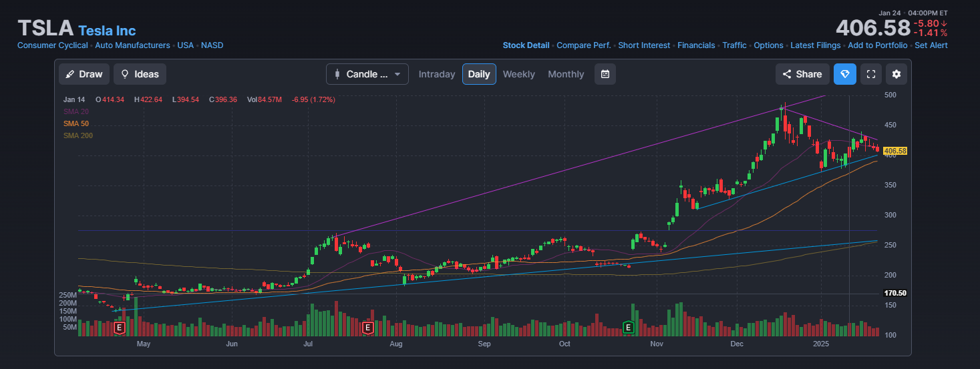The image size is (980, 369).
Task: Click the Tesla Inc company name
Action: [107, 31]
